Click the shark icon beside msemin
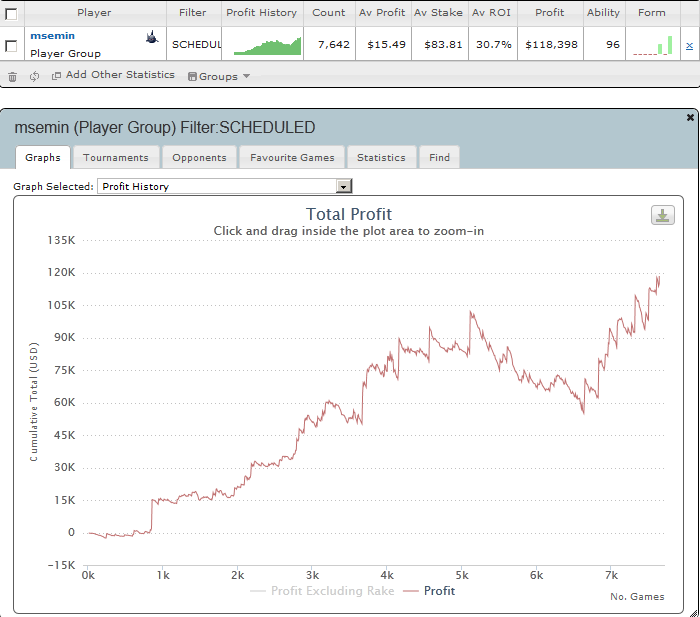The image size is (700, 617). tap(152, 37)
